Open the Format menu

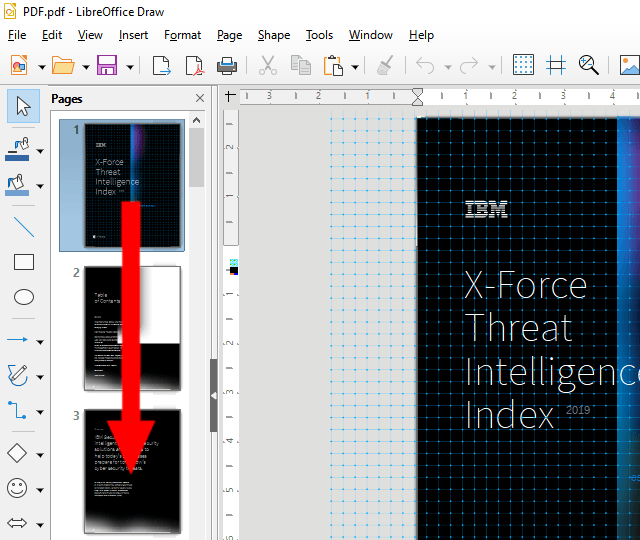(x=182, y=35)
